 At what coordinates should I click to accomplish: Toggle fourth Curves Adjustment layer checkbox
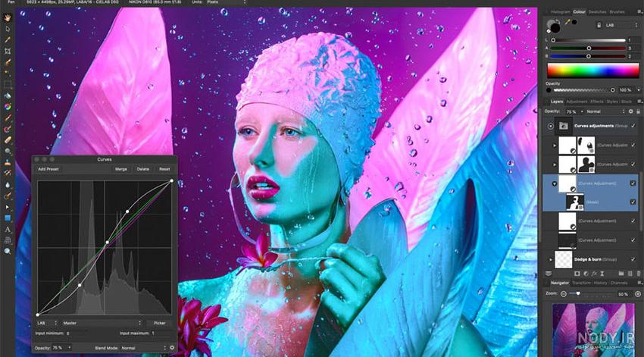(633, 221)
